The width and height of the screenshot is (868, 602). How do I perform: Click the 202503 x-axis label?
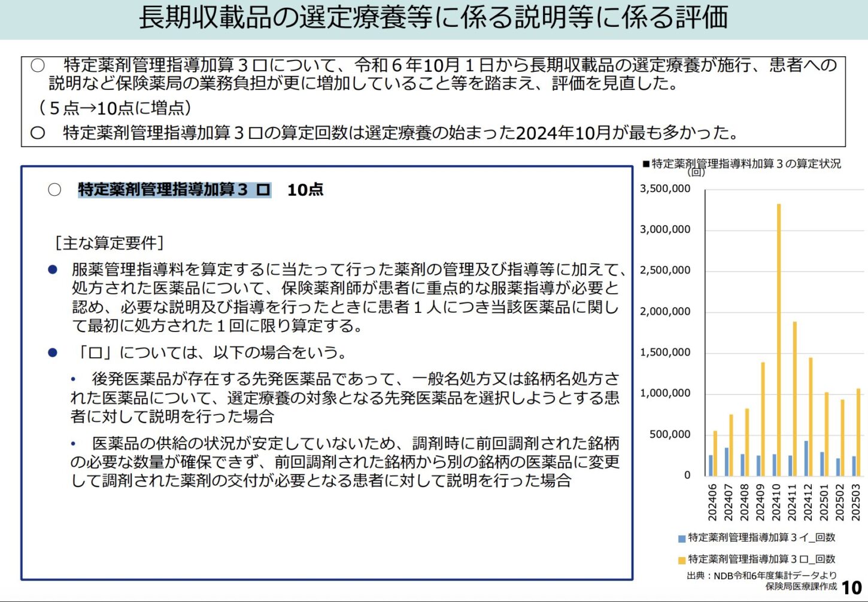coord(855,502)
